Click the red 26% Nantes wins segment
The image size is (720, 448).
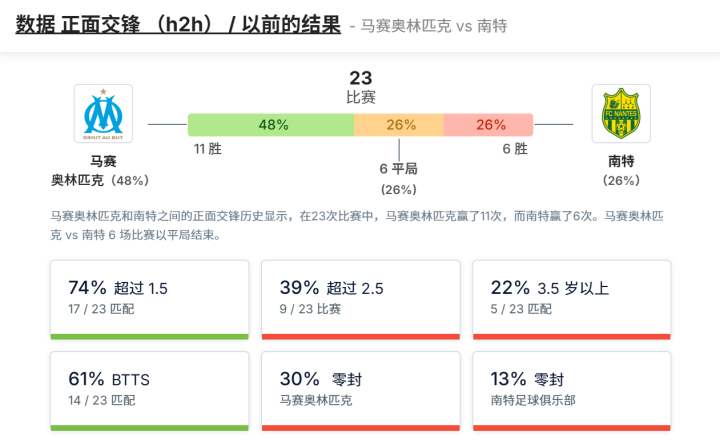point(490,125)
